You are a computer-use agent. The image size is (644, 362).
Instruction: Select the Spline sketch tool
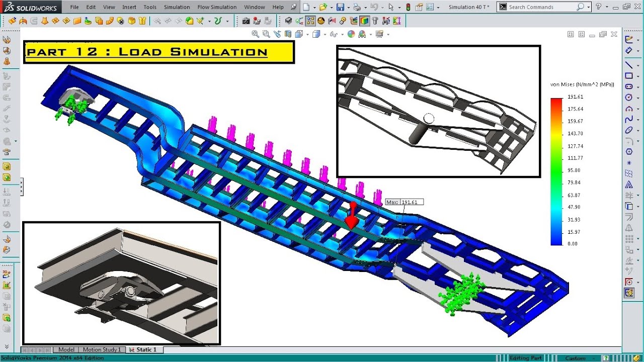click(x=629, y=119)
